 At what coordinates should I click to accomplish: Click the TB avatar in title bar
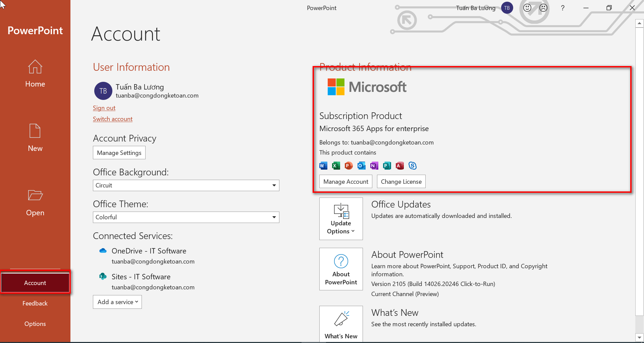[x=507, y=8]
